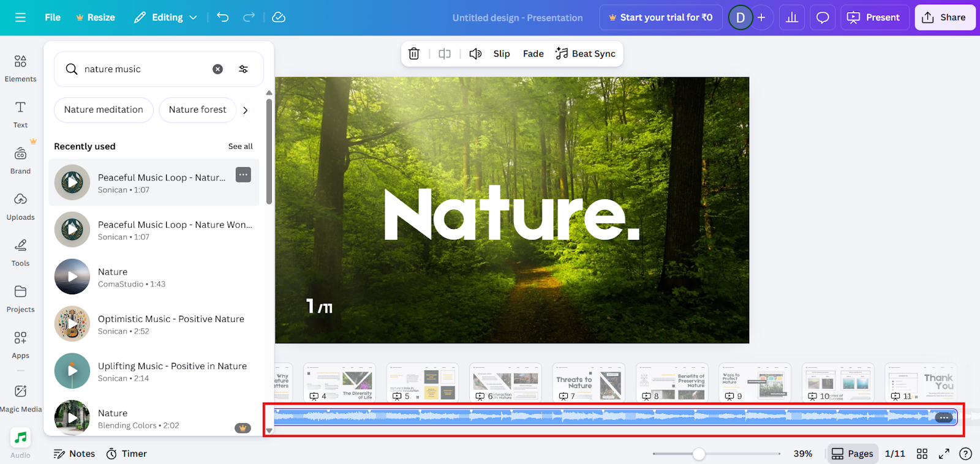Open audio track options on timeline
The height and width of the screenshot is (464, 980).
pos(944,417)
